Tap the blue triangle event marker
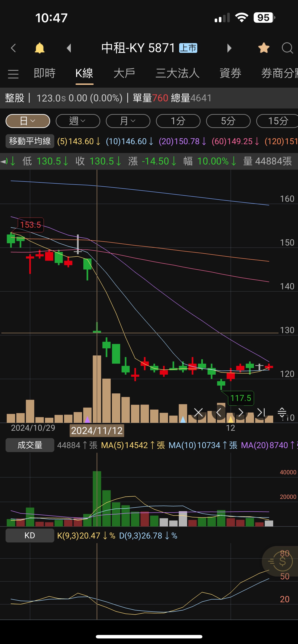Screen dimensions: 298x644 pos(183,419)
